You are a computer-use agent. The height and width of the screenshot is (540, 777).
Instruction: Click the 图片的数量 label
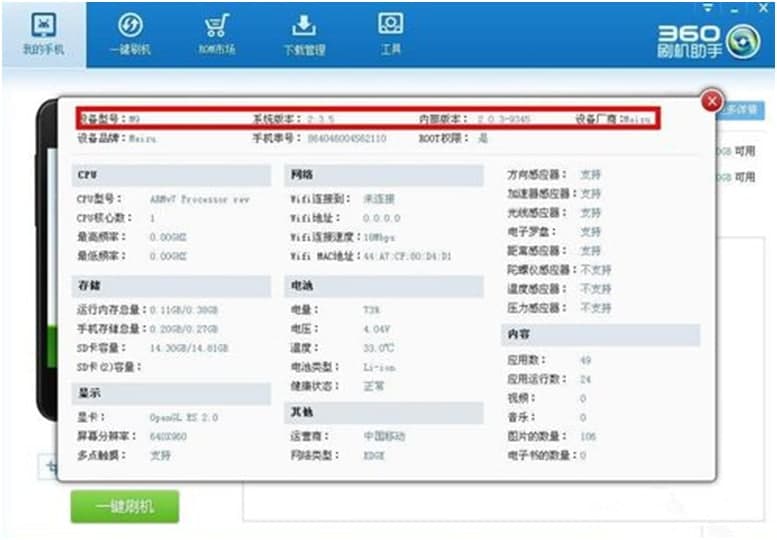pyautogui.click(x=537, y=436)
